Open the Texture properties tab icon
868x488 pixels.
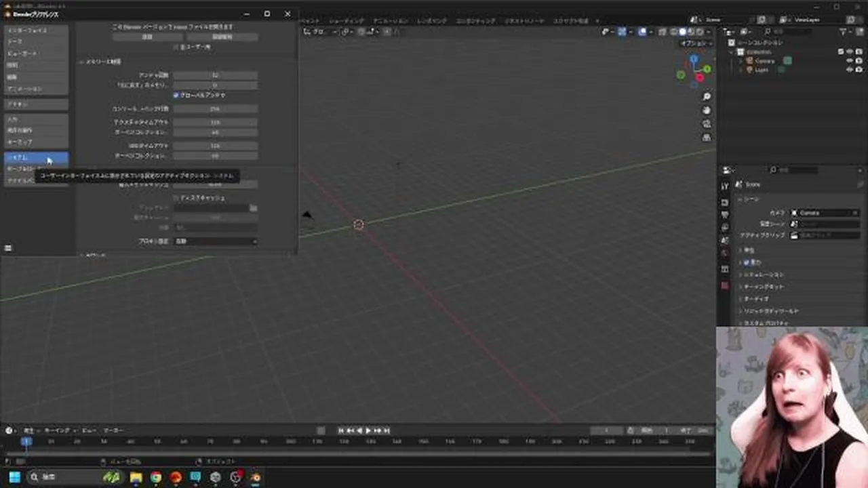pyautogui.click(x=724, y=286)
